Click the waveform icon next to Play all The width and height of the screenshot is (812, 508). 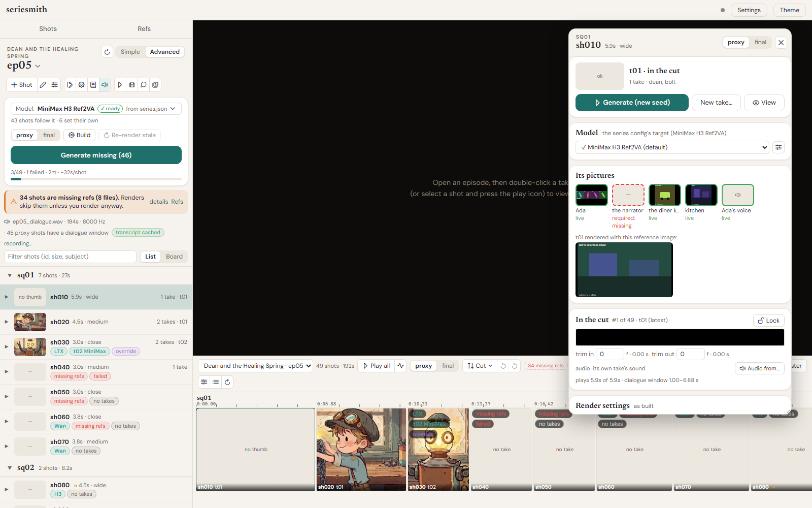pos(401,366)
